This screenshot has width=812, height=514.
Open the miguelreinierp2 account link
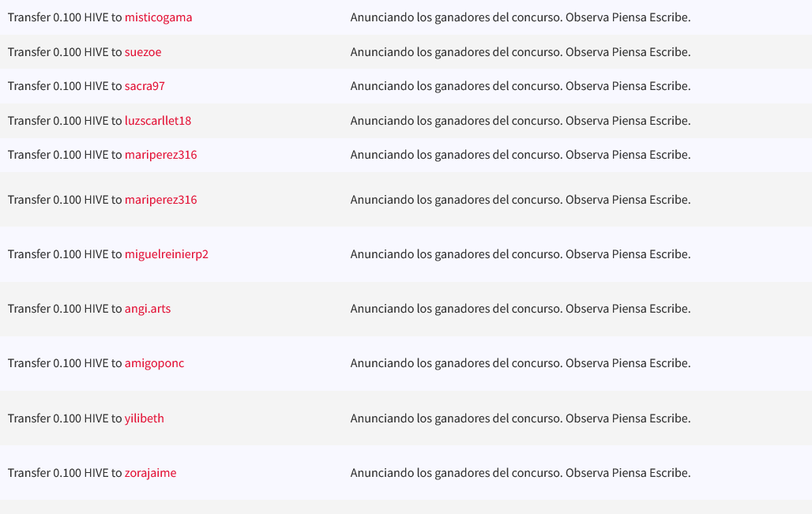coord(166,254)
